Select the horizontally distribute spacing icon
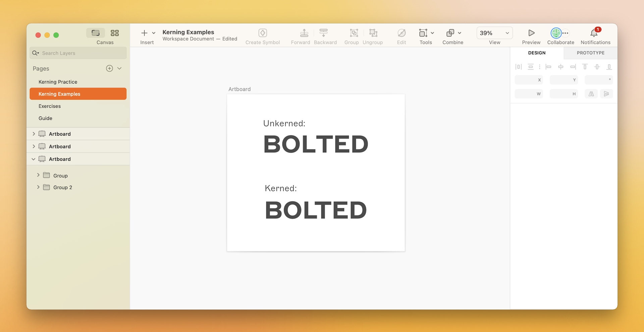 pyautogui.click(x=518, y=67)
